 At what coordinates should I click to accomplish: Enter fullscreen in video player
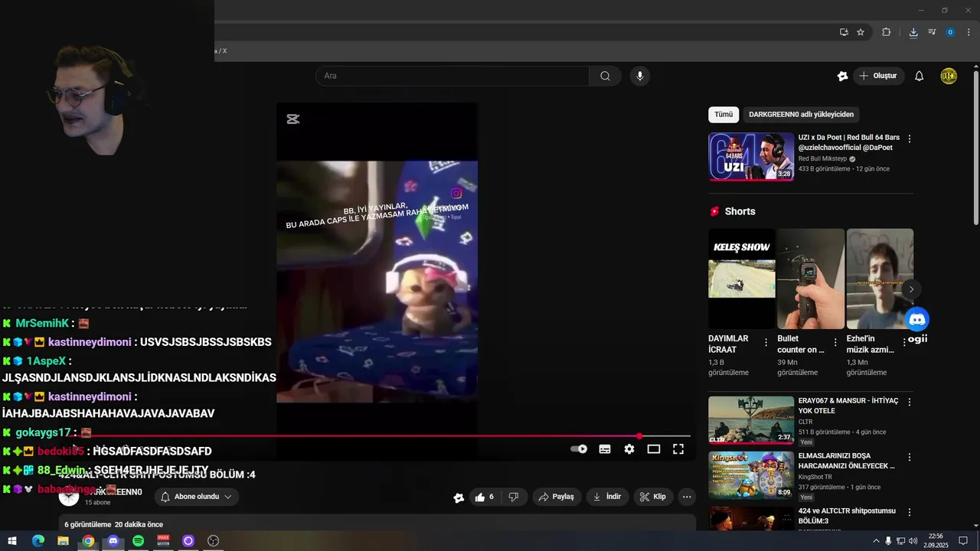coord(678,449)
